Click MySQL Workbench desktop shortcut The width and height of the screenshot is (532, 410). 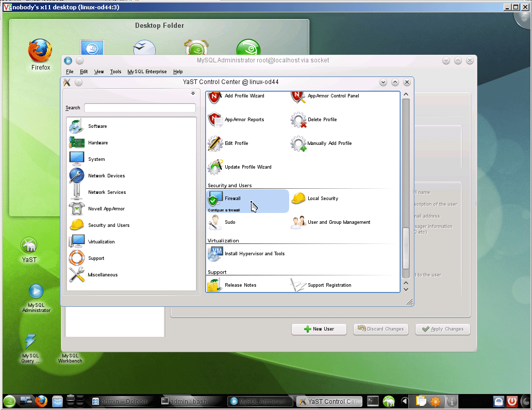pos(70,358)
